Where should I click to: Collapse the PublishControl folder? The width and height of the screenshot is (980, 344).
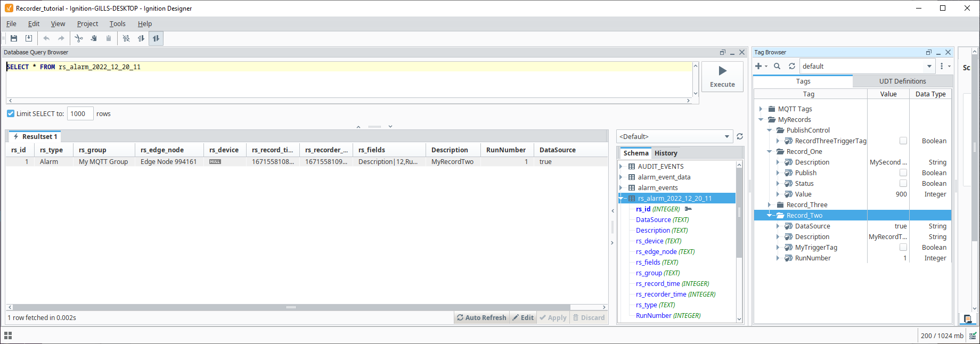pyautogui.click(x=770, y=130)
